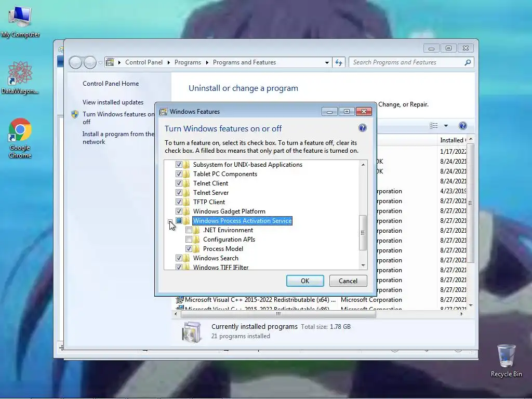This screenshot has width=532, height=399.
Task: Uncheck TFTP Client checkbox
Action: 179,202
